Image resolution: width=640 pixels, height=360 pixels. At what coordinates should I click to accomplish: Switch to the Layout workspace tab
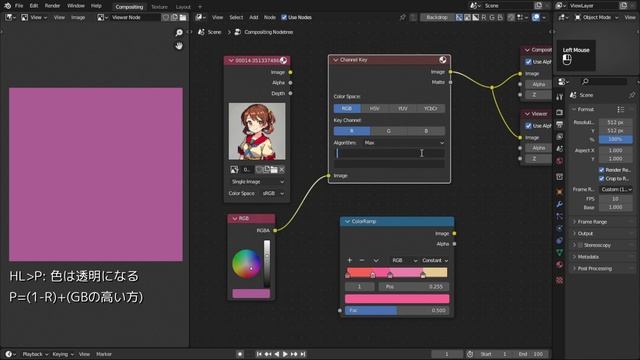click(x=183, y=7)
